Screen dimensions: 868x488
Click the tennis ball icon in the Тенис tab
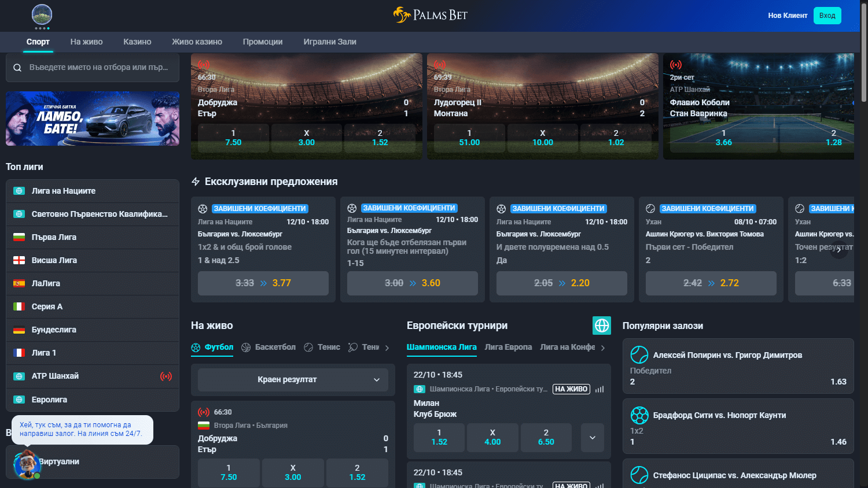click(308, 347)
